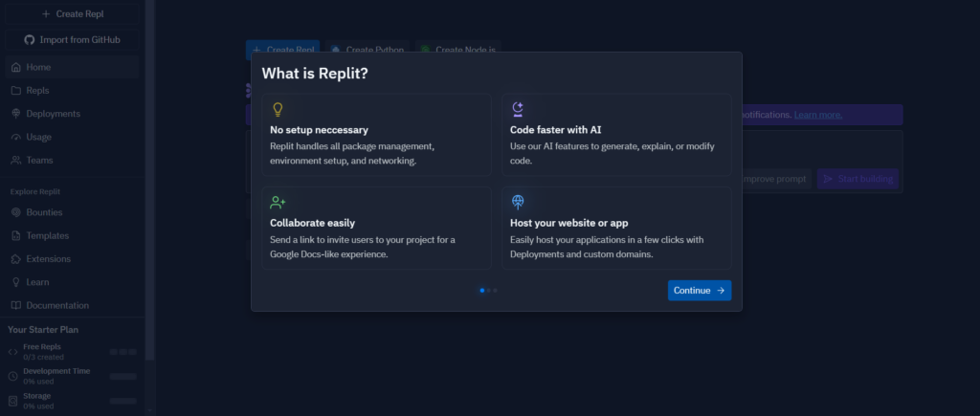Click the Development Time progress bar
Image resolution: width=980 pixels, height=416 pixels.
pos(123,376)
